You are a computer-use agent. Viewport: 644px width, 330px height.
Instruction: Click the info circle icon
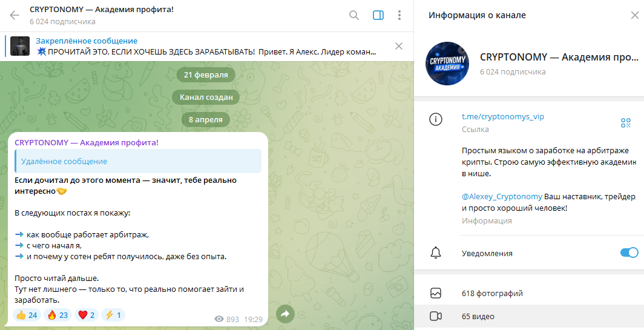coord(435,120)
